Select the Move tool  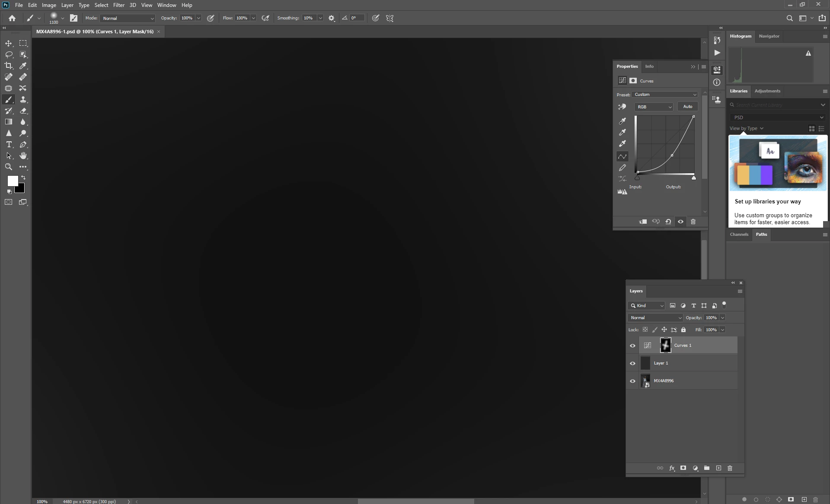[9, 43]
